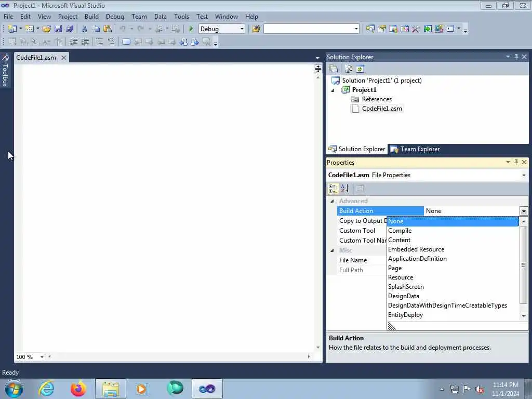Expand the Toolbox side tab
The height and width of the screenshot is (399, 532).
pyautogui.click(x=5, y=71)
